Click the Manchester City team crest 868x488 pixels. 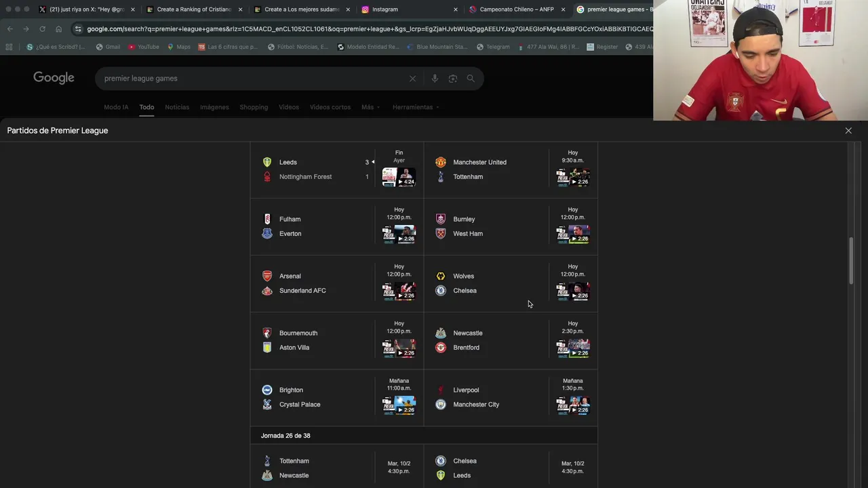coord(441,405)
